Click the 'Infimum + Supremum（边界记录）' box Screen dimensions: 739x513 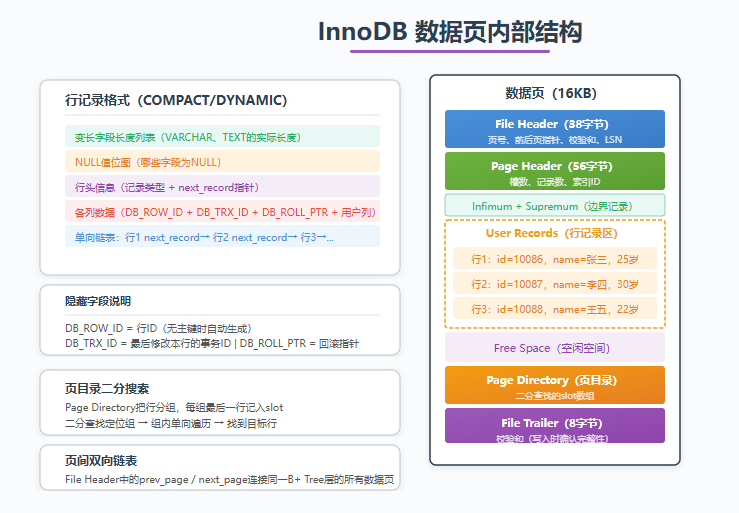[x=555, y=205]
